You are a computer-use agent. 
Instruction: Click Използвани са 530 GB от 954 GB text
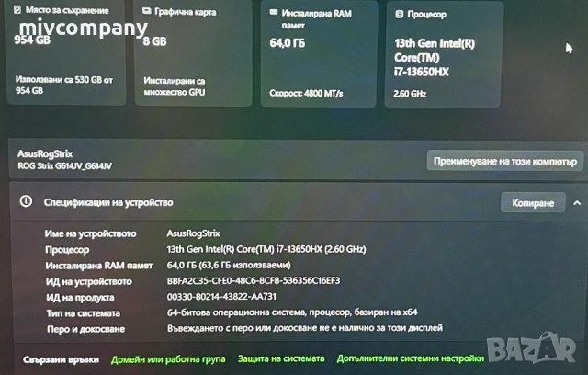click(64, 85)
